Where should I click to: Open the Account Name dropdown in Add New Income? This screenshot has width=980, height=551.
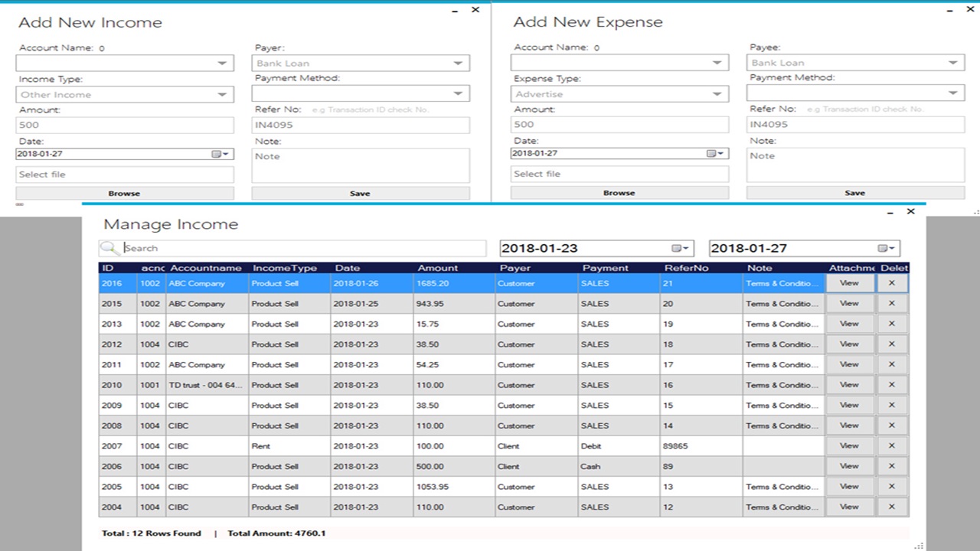[221, 63]
